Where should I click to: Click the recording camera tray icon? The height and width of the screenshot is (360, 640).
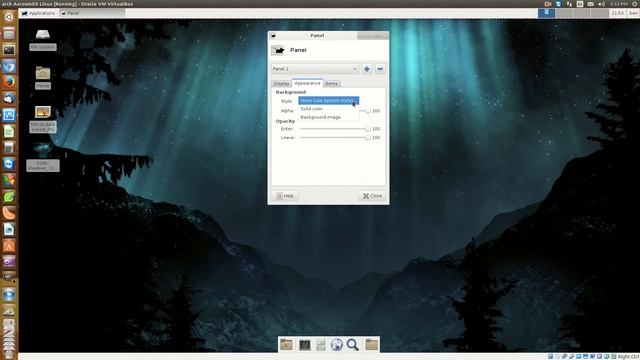coord(548,4)
